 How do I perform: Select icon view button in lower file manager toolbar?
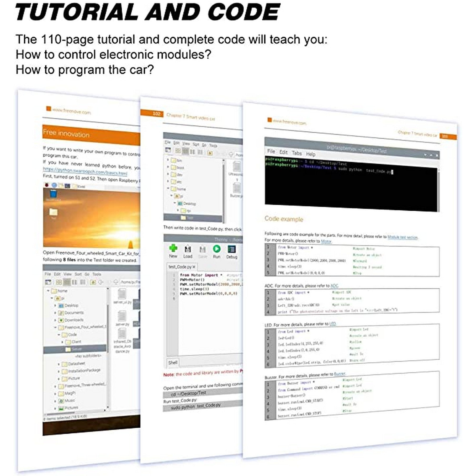[x=59, y=282]
